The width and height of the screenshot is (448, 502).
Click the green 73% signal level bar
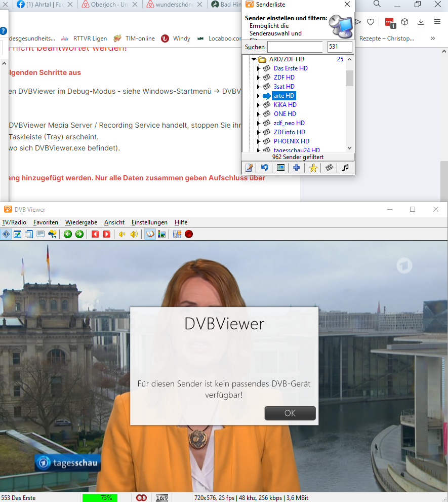pos(100,498)
